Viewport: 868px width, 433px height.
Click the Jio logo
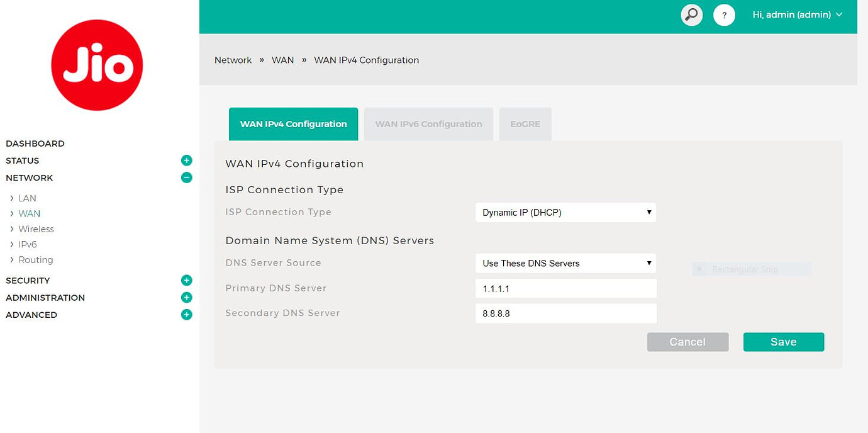(97, 65)
